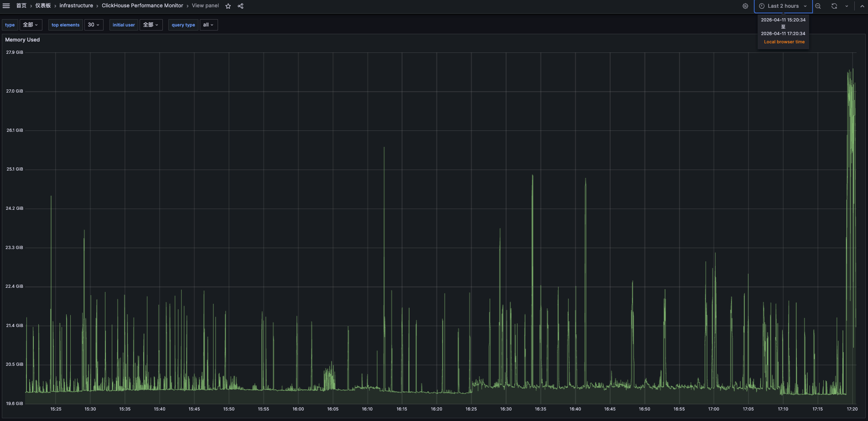Image resolution: width=868 pixels, height=421 pixels.
Task: Click the 16:50 time axis label
Action: tap(645, 409)
